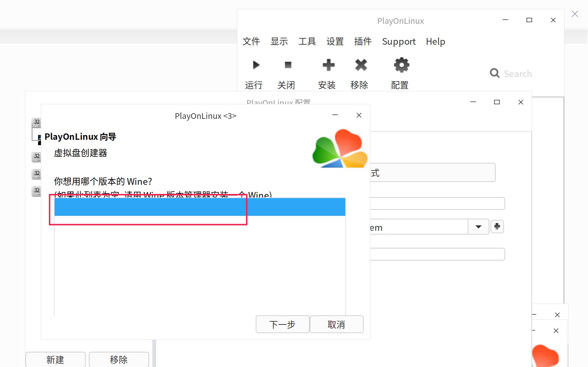Click the 取消 button to cancel the wizard

pos(337,324)
